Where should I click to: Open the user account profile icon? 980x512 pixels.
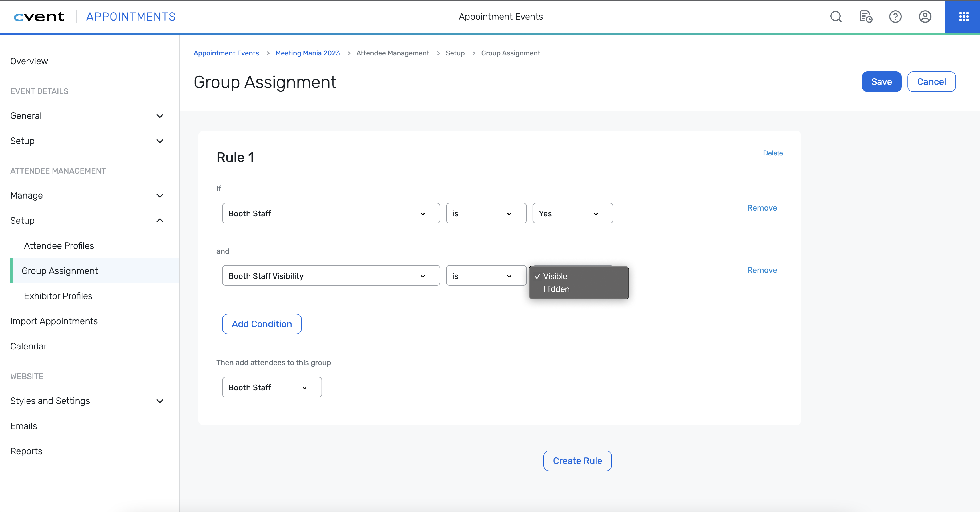(925, 17)
